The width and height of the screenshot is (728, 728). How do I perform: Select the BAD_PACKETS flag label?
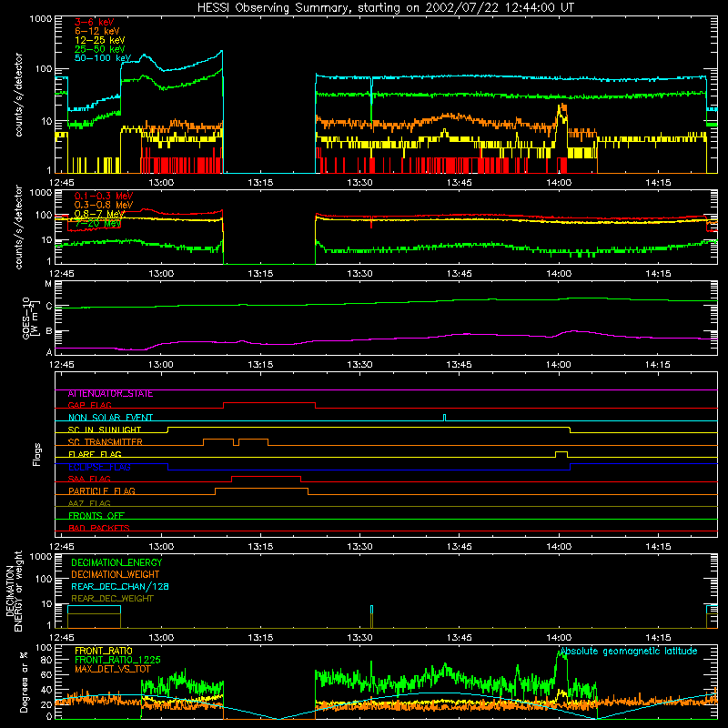coord(99,528)
